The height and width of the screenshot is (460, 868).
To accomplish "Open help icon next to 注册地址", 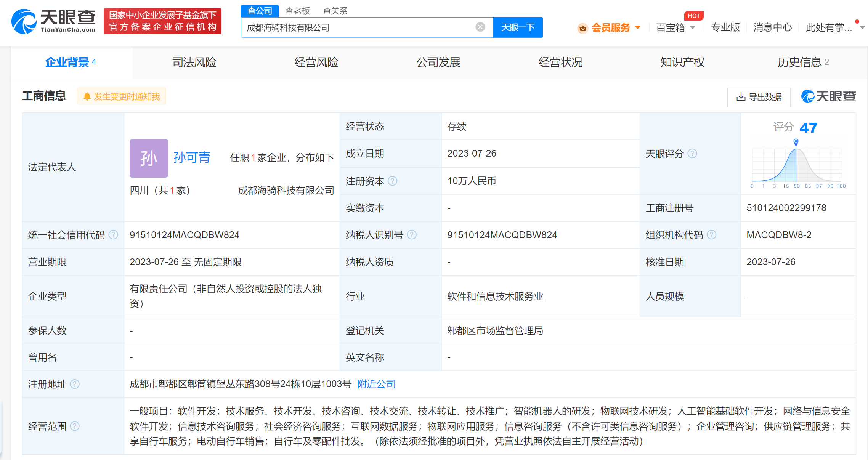I will (x=75, y=384).
